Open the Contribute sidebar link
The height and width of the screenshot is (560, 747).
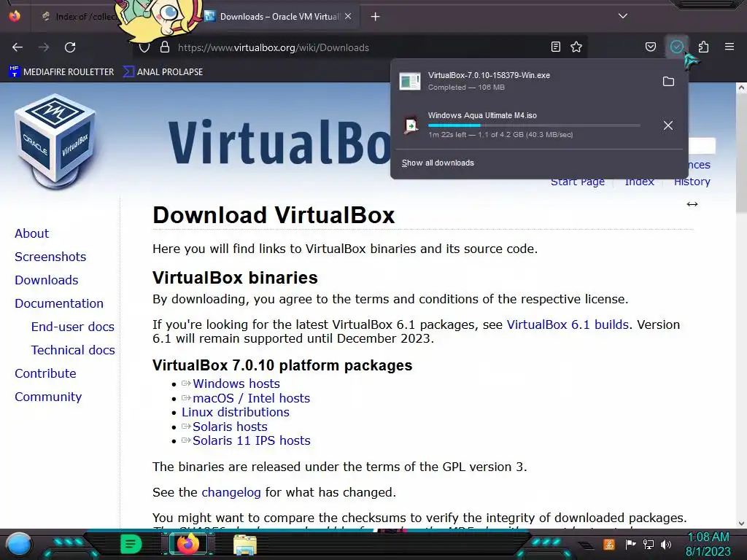pos(45,373)
